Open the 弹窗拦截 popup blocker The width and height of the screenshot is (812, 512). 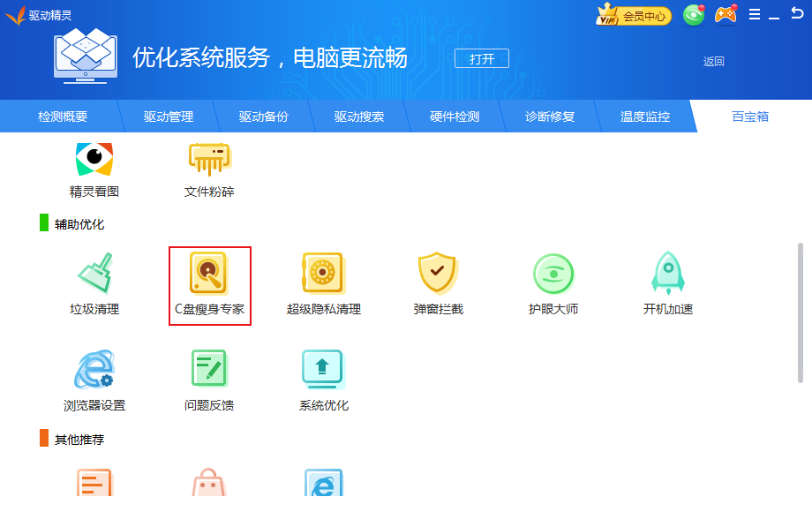click(438, 274)
